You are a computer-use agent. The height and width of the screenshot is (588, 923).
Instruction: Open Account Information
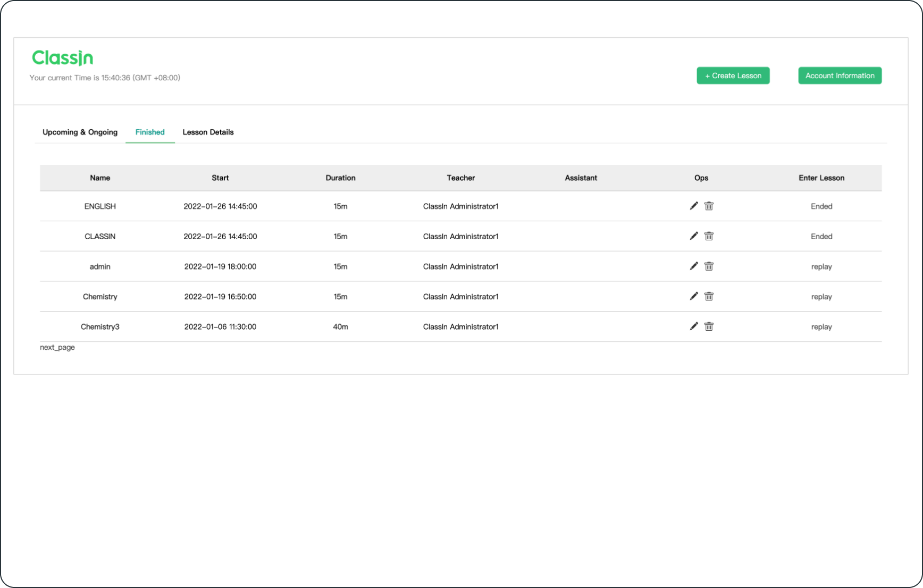[840, 75]
